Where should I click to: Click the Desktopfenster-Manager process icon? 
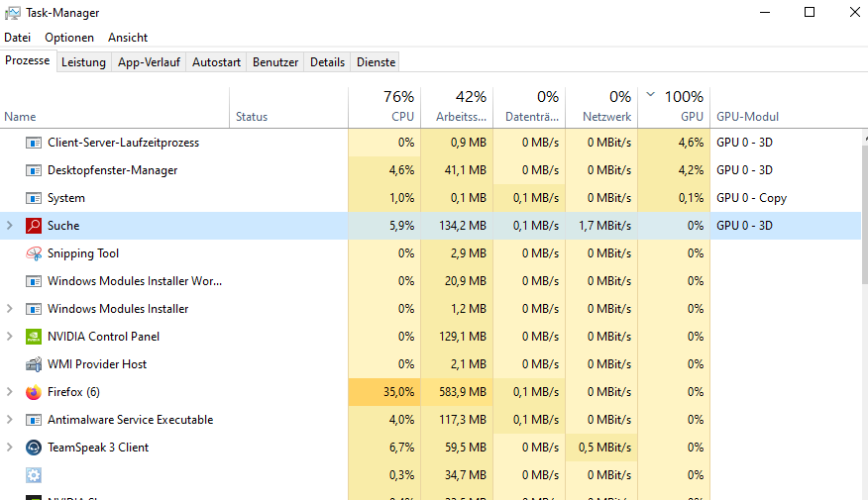(34, 170)
